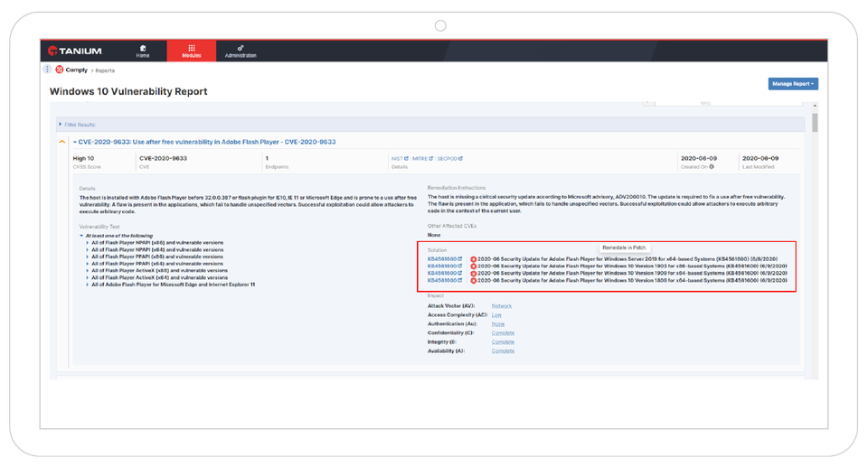Click the orange chevron beside the CVE row
This screenshot has width=868, height=467.
tap(62, 142)
